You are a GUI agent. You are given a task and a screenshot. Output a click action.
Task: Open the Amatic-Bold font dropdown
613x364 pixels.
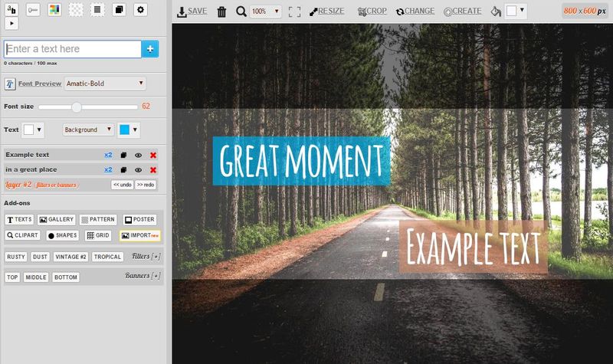[105, 84]
